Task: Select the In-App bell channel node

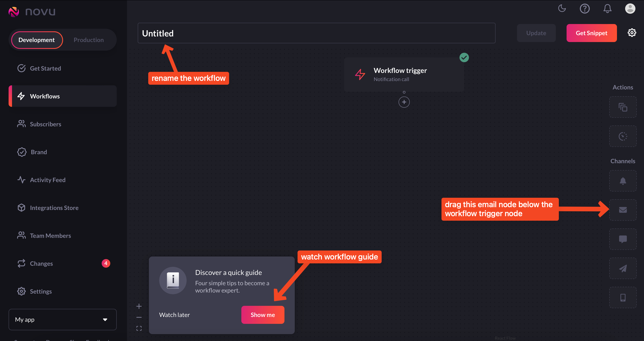Action: coord(623,181)
